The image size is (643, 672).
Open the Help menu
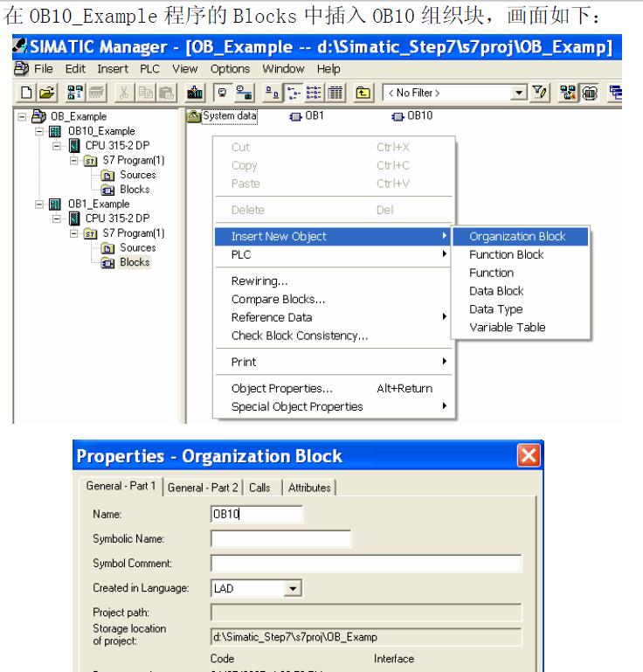[328, 68]
